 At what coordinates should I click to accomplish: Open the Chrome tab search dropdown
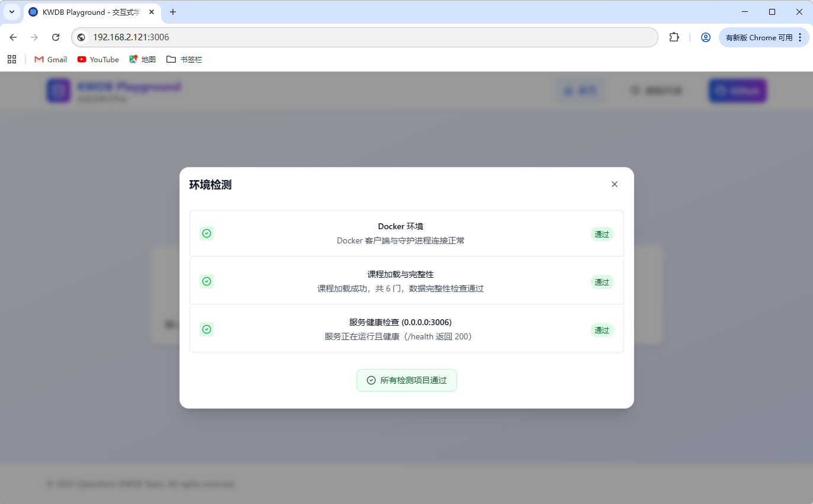click(x=12, y=12)
